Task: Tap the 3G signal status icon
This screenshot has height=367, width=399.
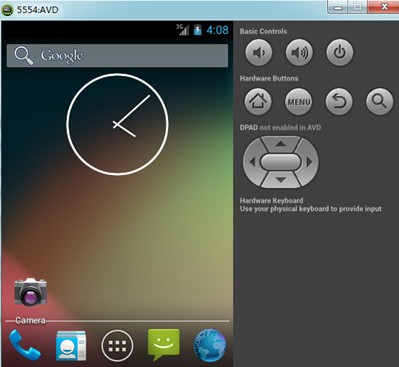Action: click(x=183, y=30)
